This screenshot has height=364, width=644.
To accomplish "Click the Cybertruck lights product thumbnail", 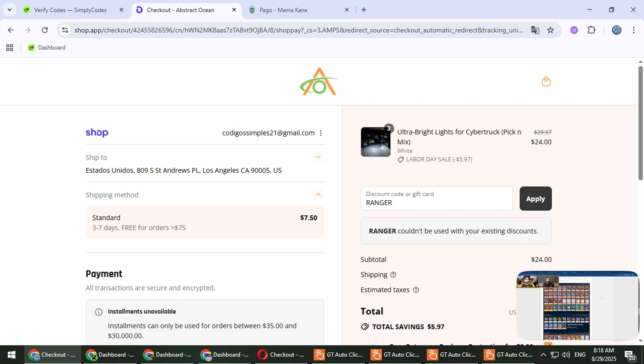I will (x=376, y=142).
